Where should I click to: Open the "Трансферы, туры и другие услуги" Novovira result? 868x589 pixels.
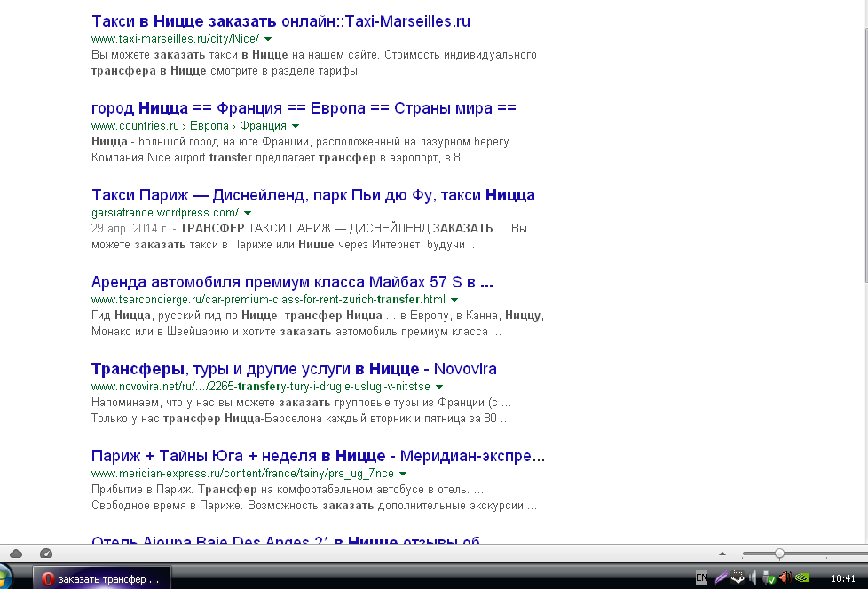294,368
